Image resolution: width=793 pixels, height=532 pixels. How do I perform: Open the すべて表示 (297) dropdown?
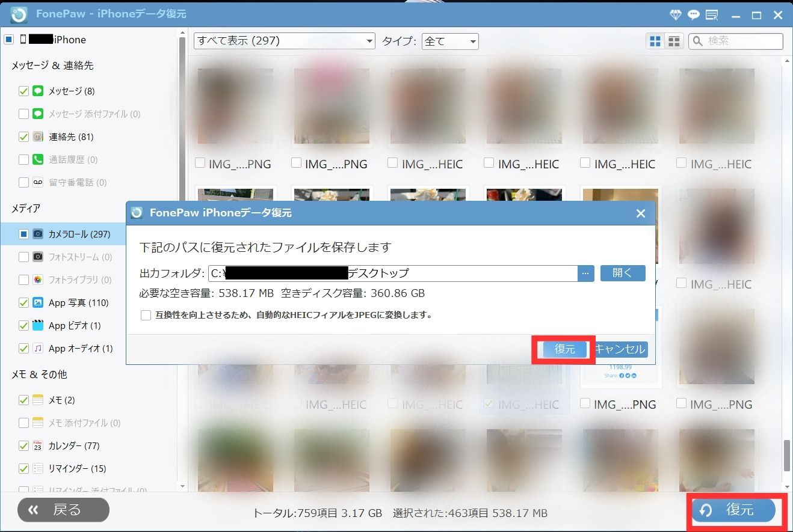point(284,41)
